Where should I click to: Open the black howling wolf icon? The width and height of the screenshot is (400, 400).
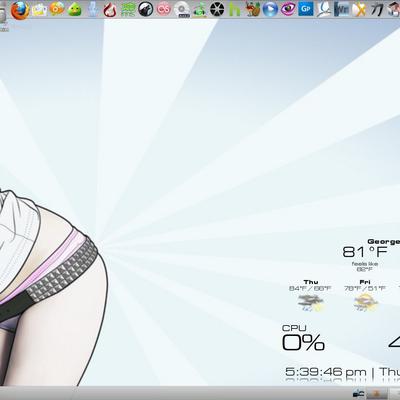click(x=146, y=9)
